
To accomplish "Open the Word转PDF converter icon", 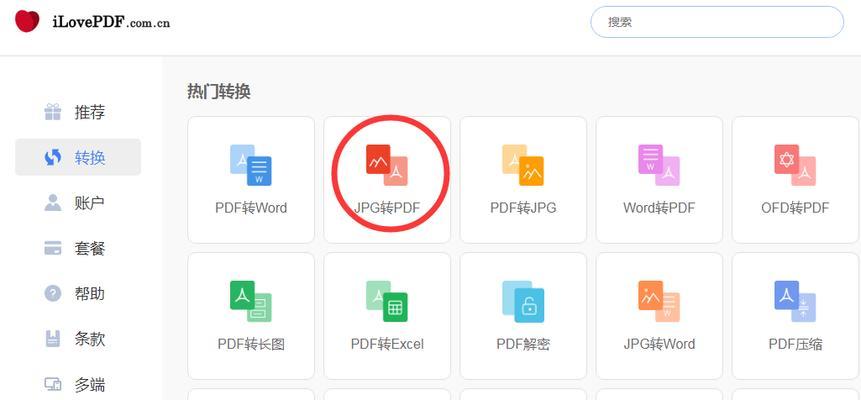I will [x=659, y=165].
